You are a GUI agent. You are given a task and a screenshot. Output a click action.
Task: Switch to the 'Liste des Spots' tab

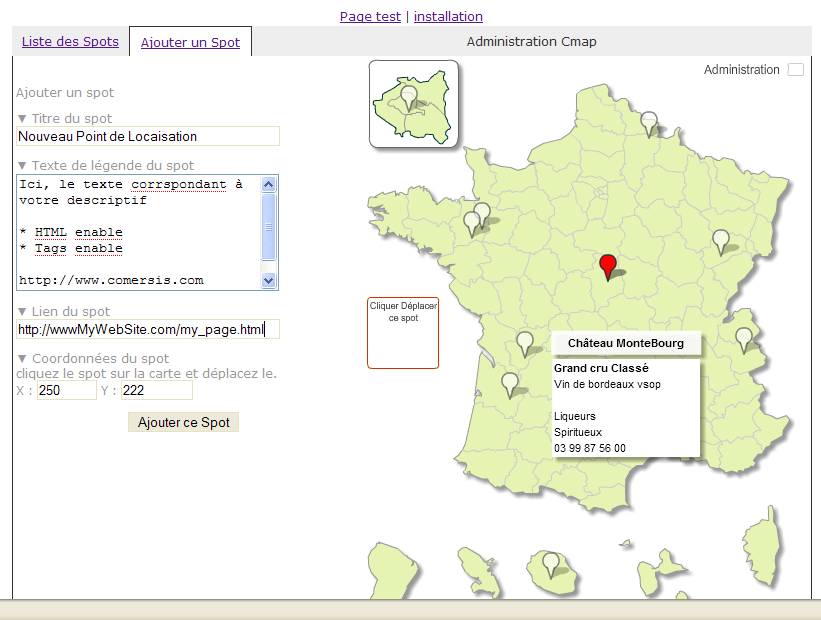[x=70, y=42]
